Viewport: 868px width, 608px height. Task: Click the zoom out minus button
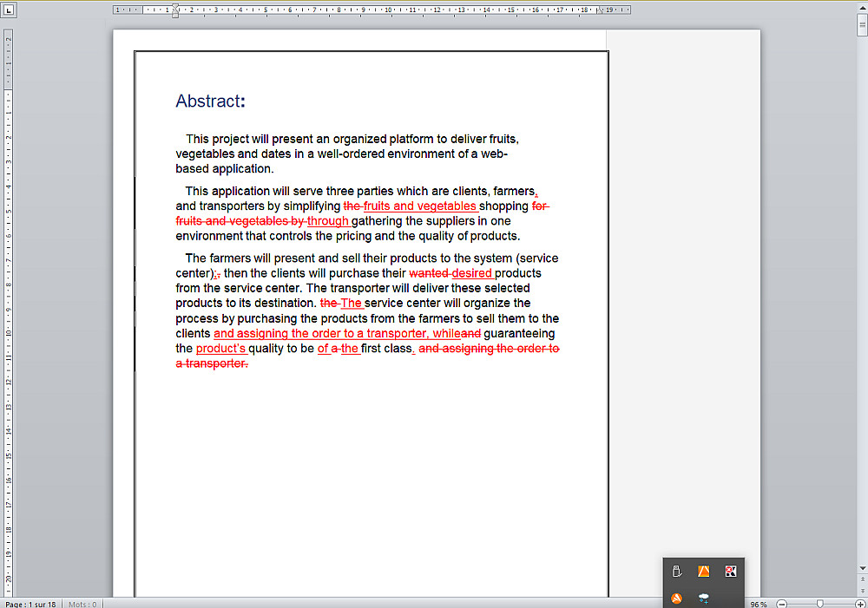[x=782, y=604]
